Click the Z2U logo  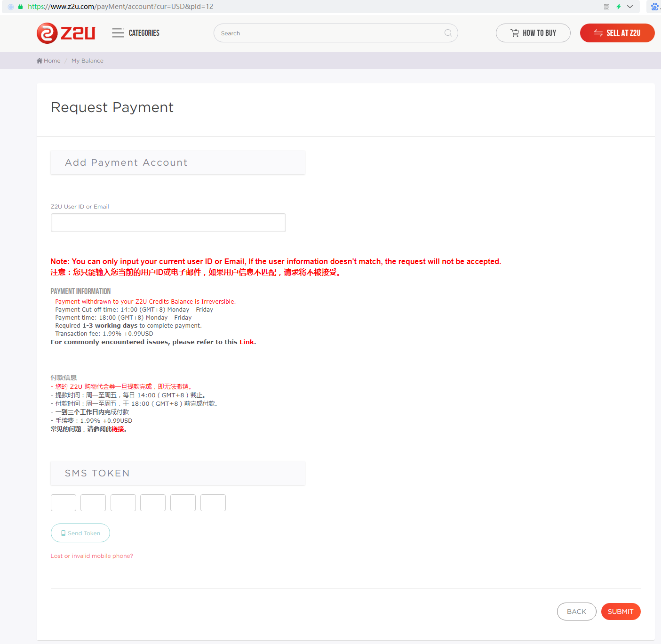(66, 33)
